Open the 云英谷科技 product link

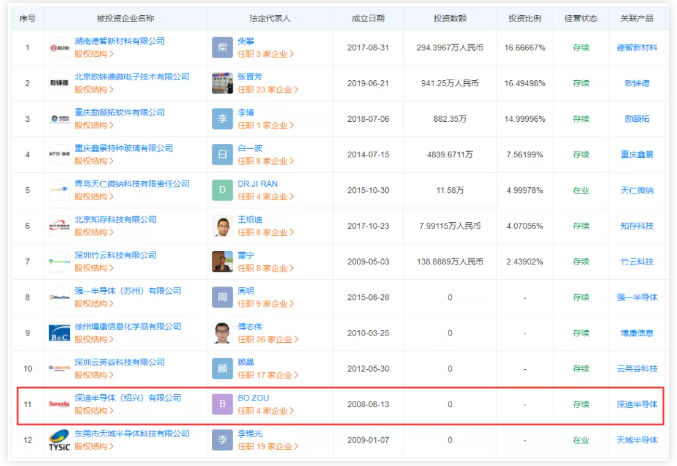tap(637, 368)
